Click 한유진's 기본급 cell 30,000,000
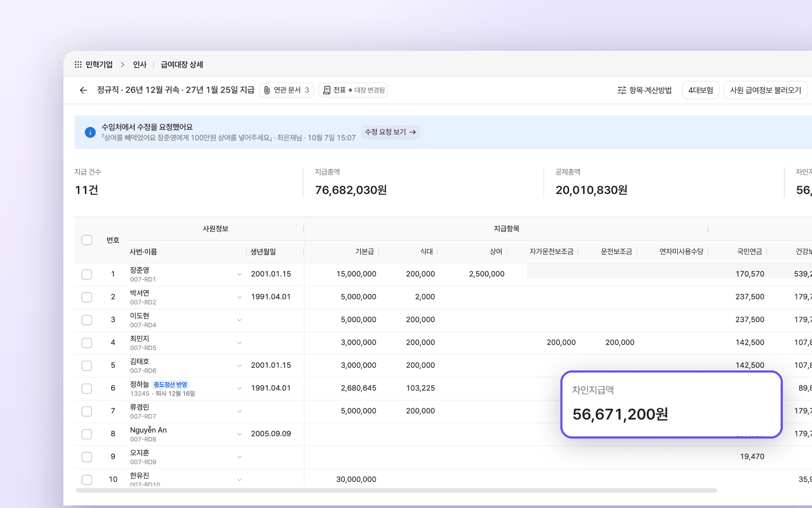 [356, 479]
